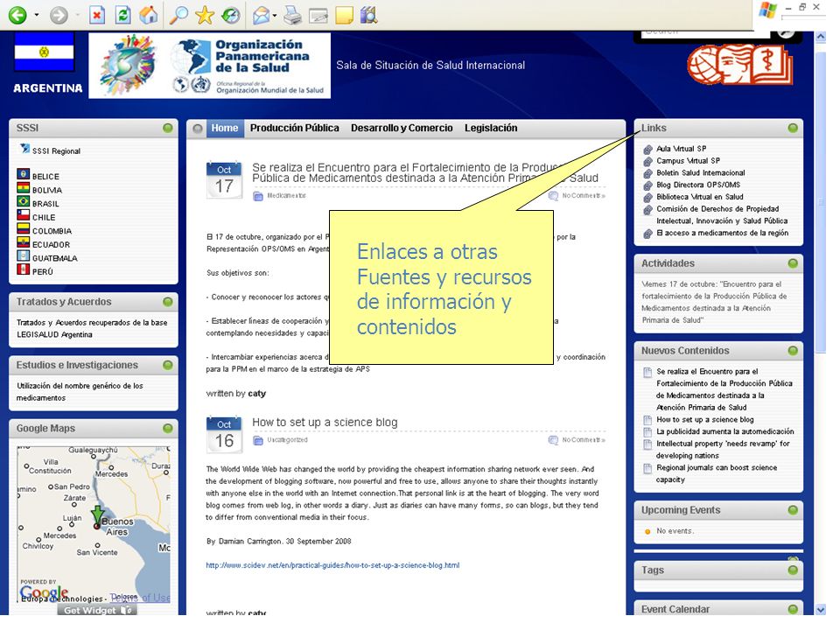Click No Comments link on Oct 16 post

[x=584, y=440]
